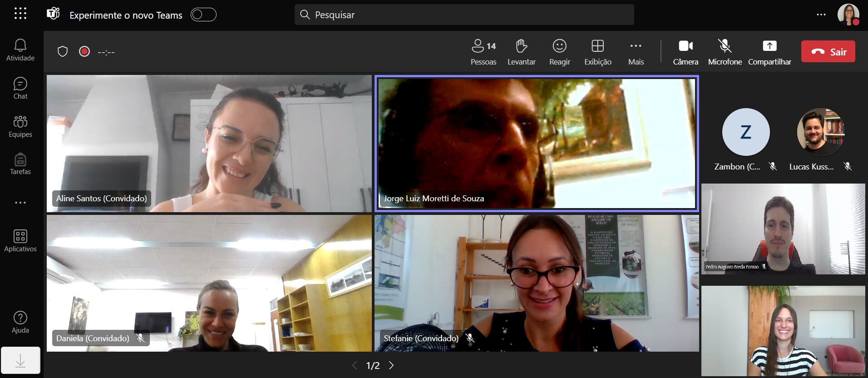Expand more apps ellipsis in left sidebar
The height and width of the screenshot is (378, 868).
tap(20, 203)
